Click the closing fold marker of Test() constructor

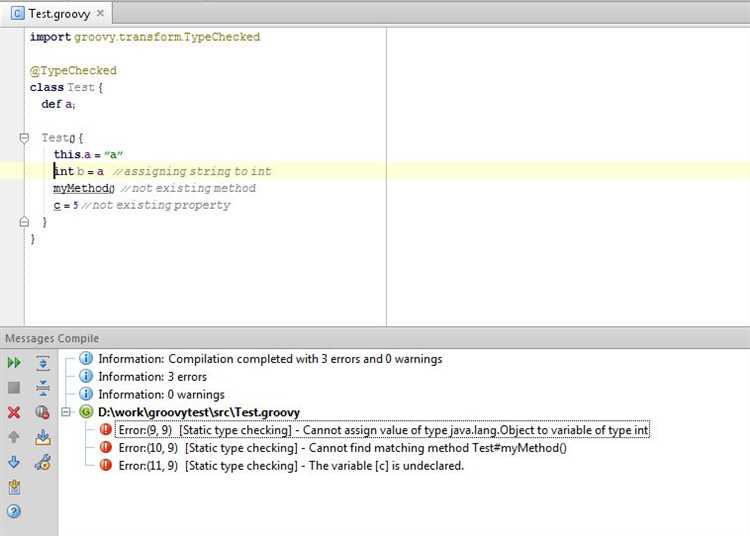coord(24,222)
